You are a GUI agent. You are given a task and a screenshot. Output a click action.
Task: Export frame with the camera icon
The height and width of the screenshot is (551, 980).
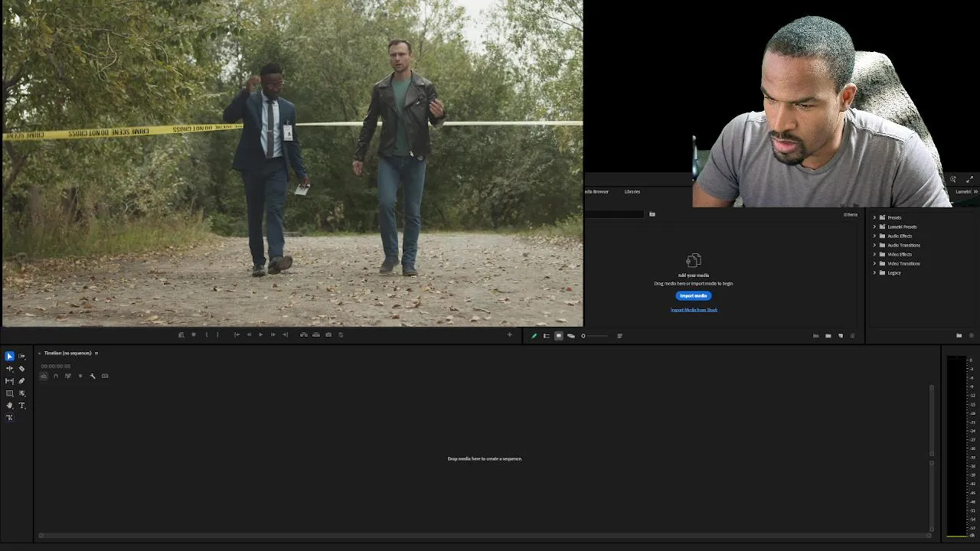click(328, 334)
